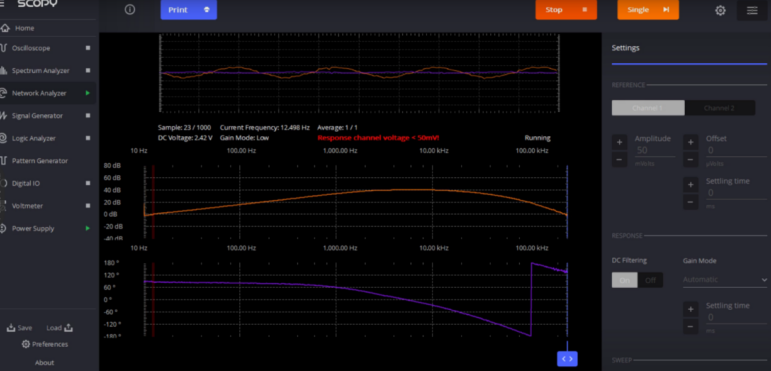Image resolution: width=771 pixels, height=371 pixels.
Task: Open Spectrum Analyzer from sidebar
Action: tap(41, 71)
